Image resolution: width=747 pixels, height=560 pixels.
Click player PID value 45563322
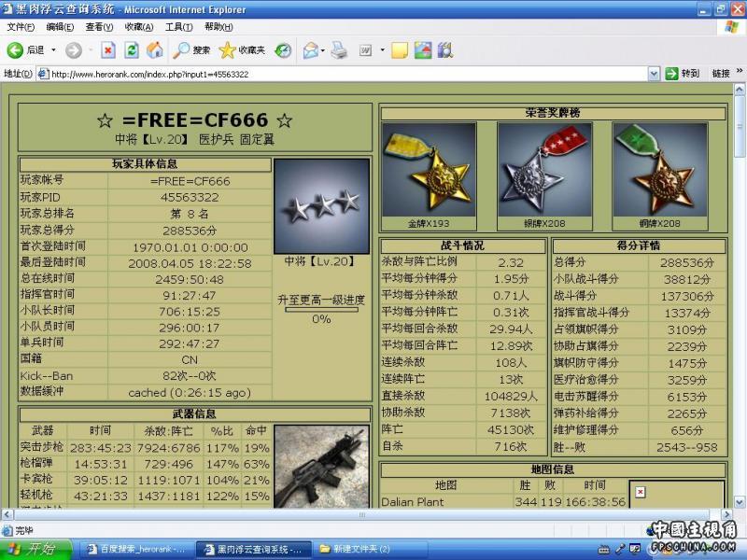(x=190, y=197)
